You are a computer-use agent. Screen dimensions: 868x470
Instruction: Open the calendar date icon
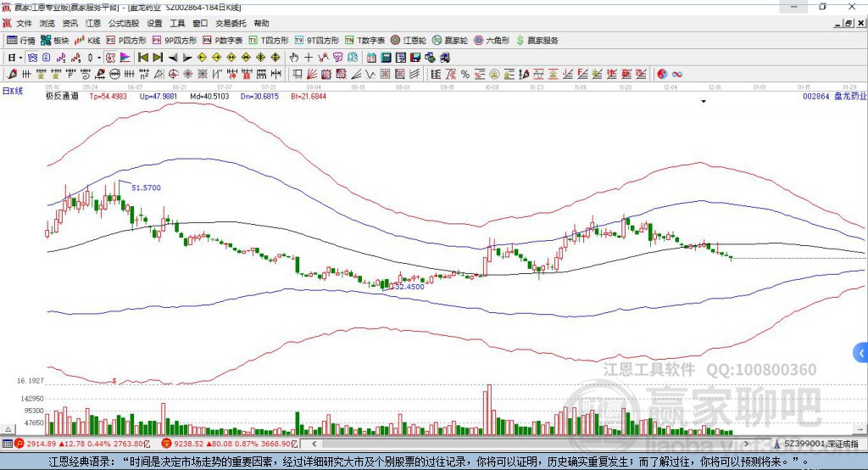pyautogui.click(x=371, y=58)
